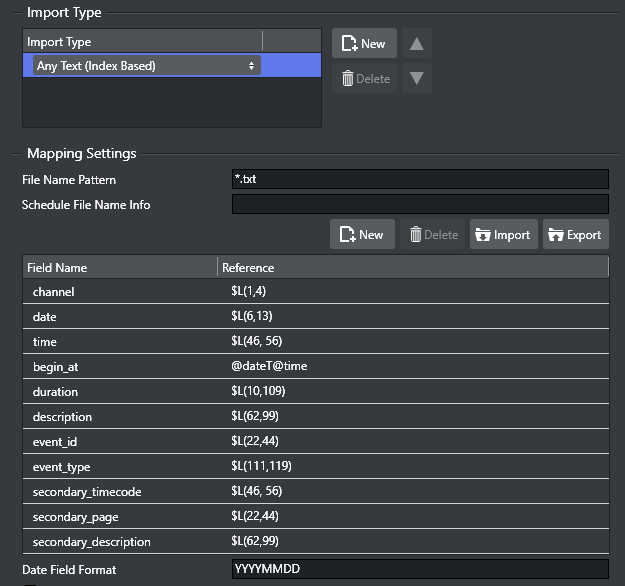Export mapping settings to file
The height and width of the screenshot is (586, 625).
coord(575,235)
